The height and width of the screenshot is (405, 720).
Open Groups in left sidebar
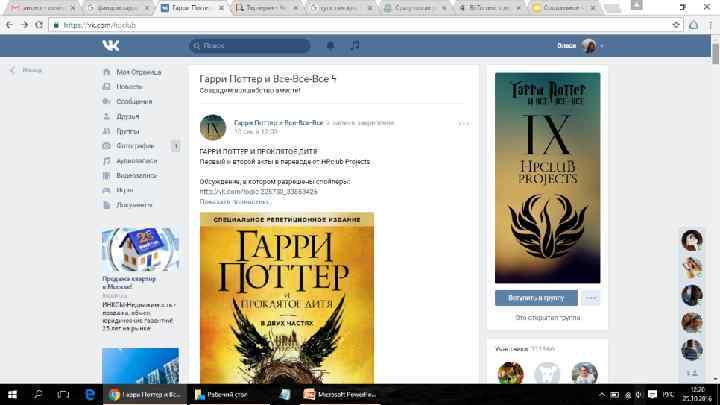tap(127, 131)
